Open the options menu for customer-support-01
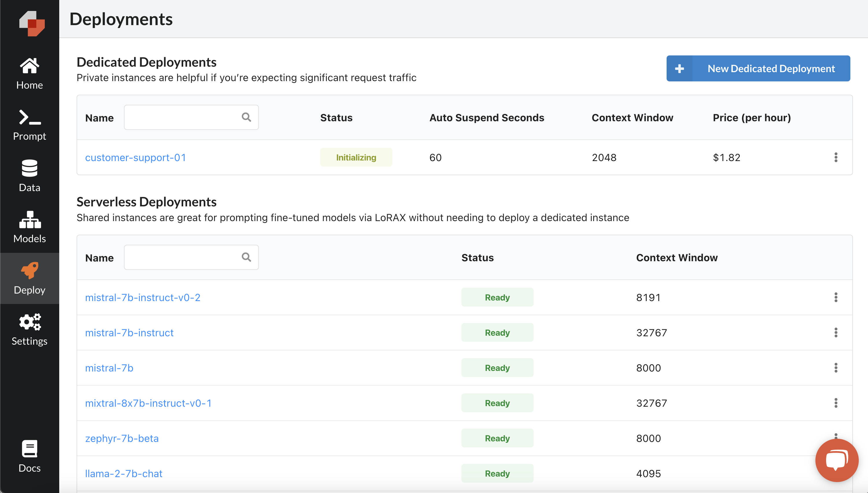The width and height of the screenshot is (868, 493). [835, 157]
